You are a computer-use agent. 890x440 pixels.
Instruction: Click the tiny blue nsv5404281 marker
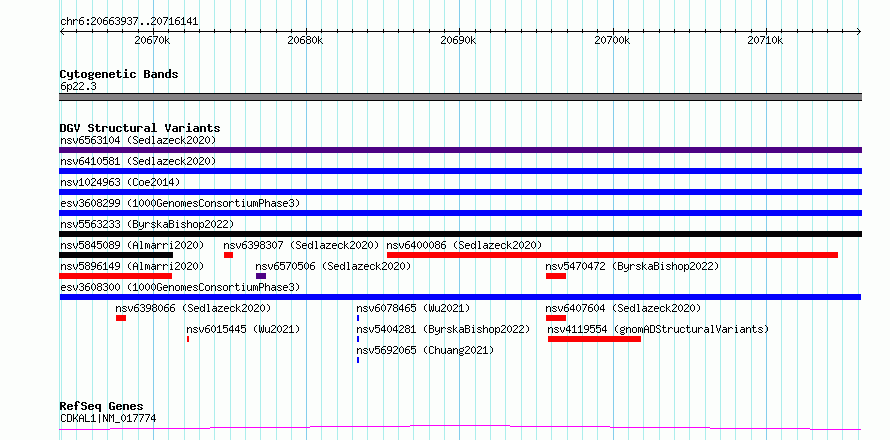pos(358,339)
